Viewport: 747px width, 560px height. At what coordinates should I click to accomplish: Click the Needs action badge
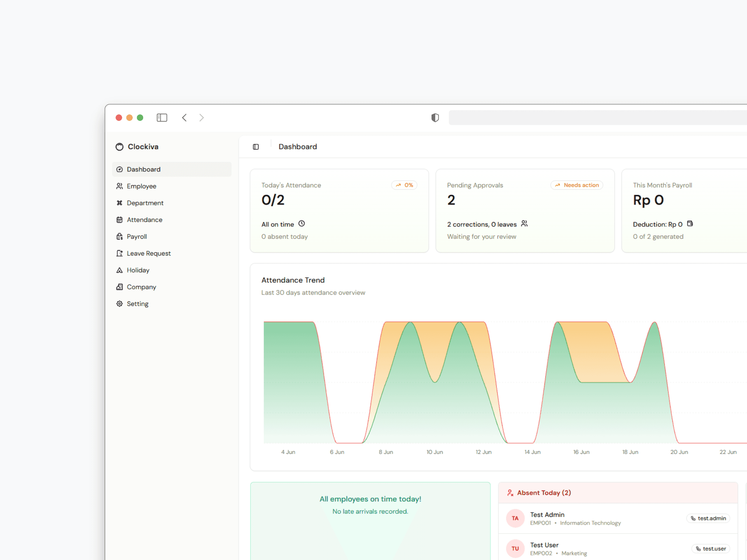pos(577,185)
